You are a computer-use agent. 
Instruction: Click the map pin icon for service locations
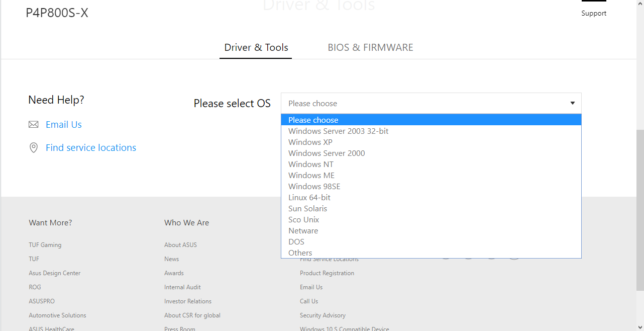(34, 148)
